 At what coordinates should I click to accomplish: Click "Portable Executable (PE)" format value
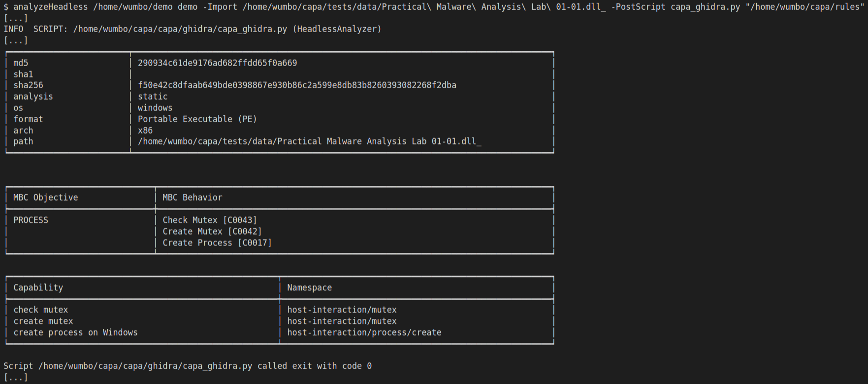pos(197,119)
